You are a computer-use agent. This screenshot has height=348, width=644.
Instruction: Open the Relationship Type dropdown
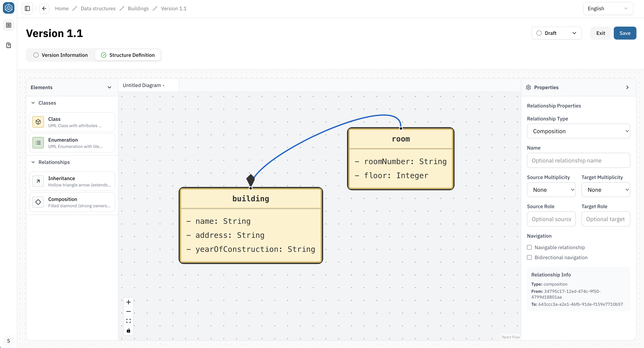coord(578,131)
